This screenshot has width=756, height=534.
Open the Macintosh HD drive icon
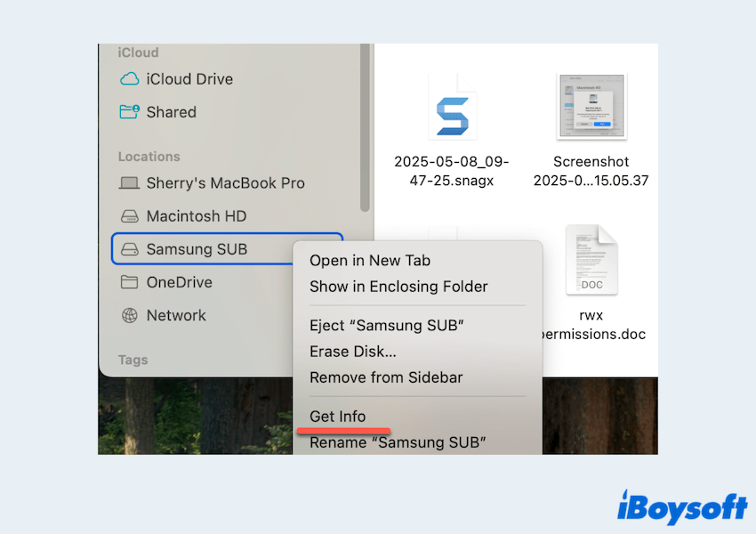click(130, 216)
